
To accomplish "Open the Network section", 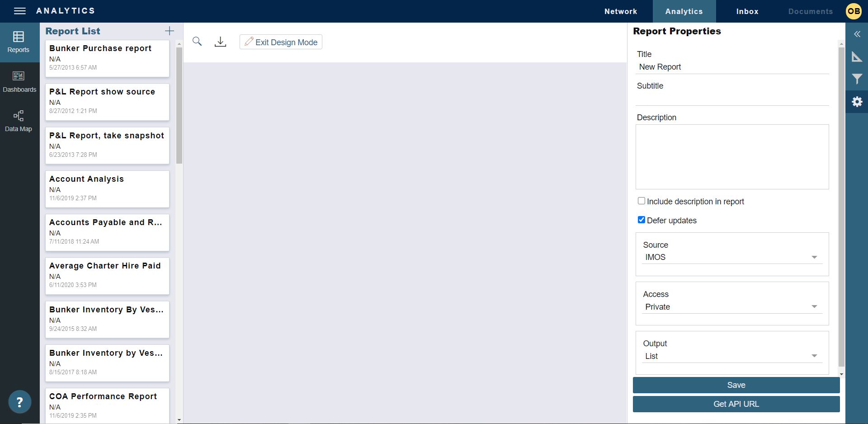I will (621, 11).
